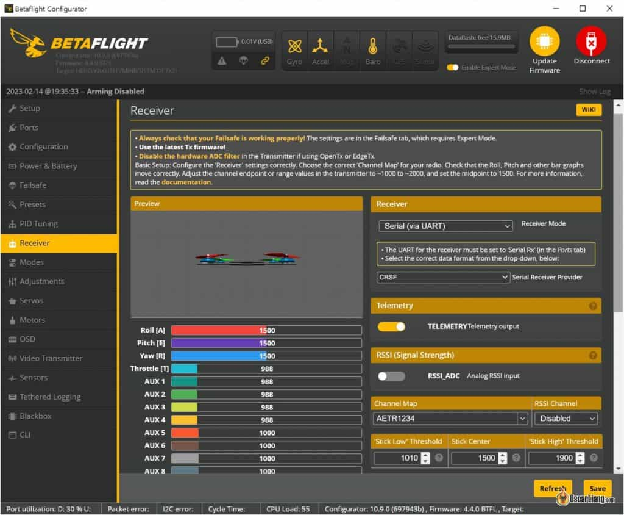Viewport: 624px width, 515px height.
Task: Go to the Failsafe tab
Action: 59,185
